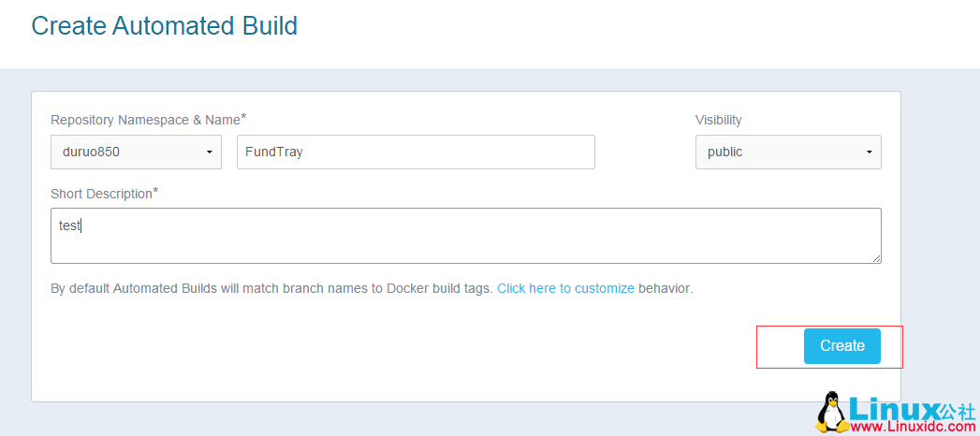
Task: Open the duruo850 namespace dropdown
Action: (136, 152)
